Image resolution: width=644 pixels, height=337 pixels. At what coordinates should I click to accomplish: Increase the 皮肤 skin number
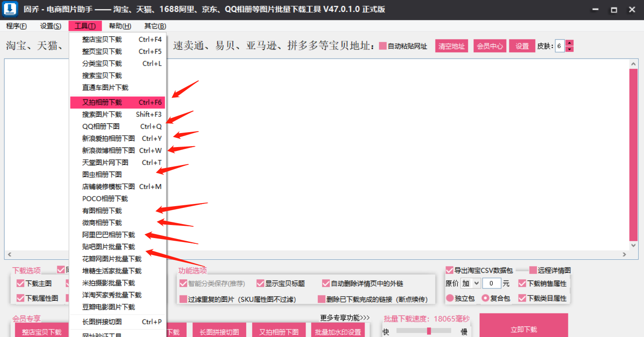coord(569,43)
